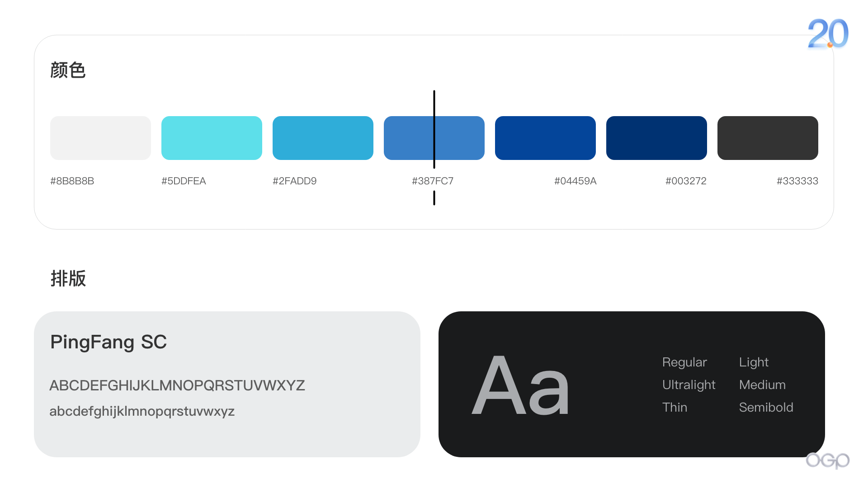Click the uppercase alphabet sample text
This screenshot has height=488, width=868.
click(x=177, y=385)
